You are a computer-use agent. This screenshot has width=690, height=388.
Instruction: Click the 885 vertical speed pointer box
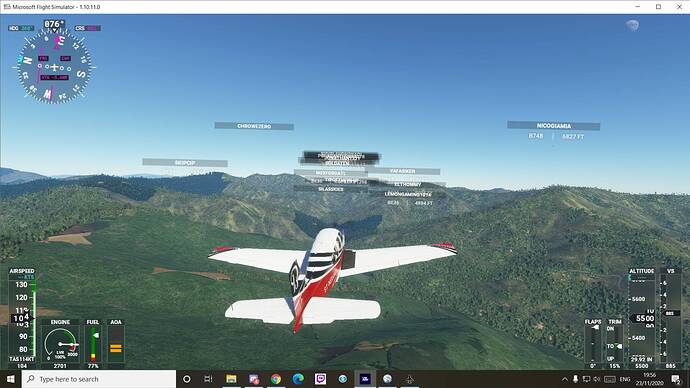tap(670, 313)
